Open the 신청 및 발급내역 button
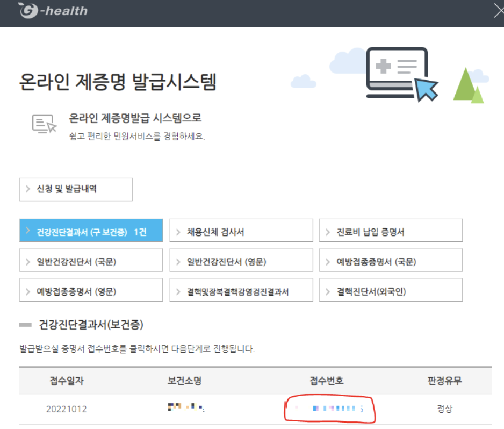The height and width of the screenshot is (429, 504). point(75,189)
